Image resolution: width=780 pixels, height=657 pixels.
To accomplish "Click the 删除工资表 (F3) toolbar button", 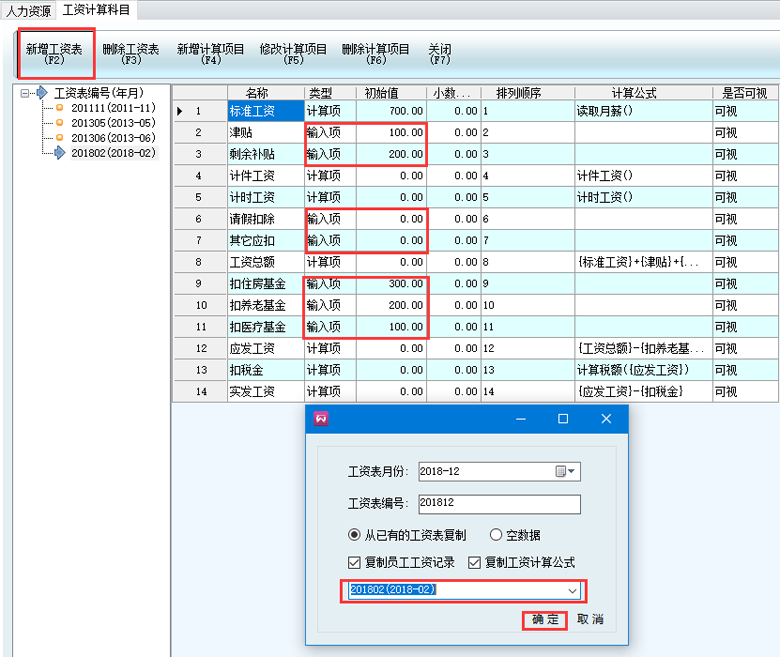I will (130, 53).
